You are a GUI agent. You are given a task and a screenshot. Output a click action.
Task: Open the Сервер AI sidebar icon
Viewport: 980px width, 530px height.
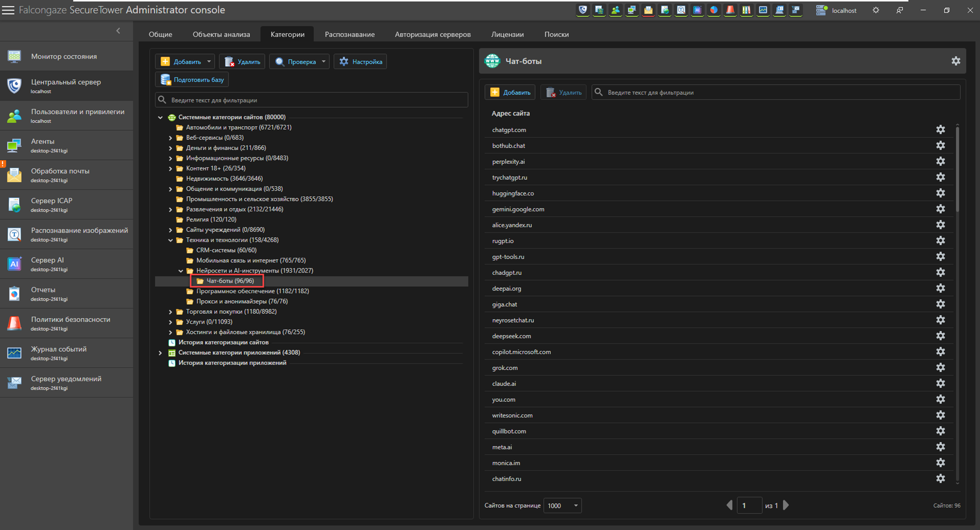click(x=14, y=264)
